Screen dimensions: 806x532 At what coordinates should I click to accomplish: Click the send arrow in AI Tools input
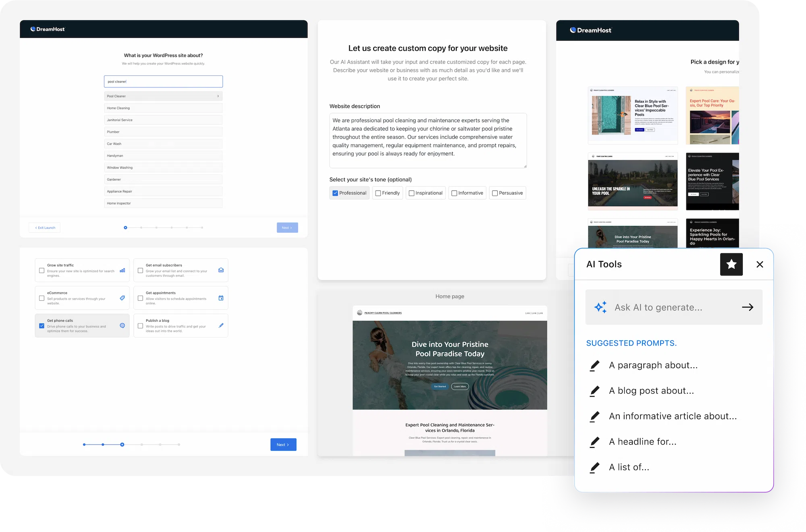pyautogui.click(x=747, y=307)
